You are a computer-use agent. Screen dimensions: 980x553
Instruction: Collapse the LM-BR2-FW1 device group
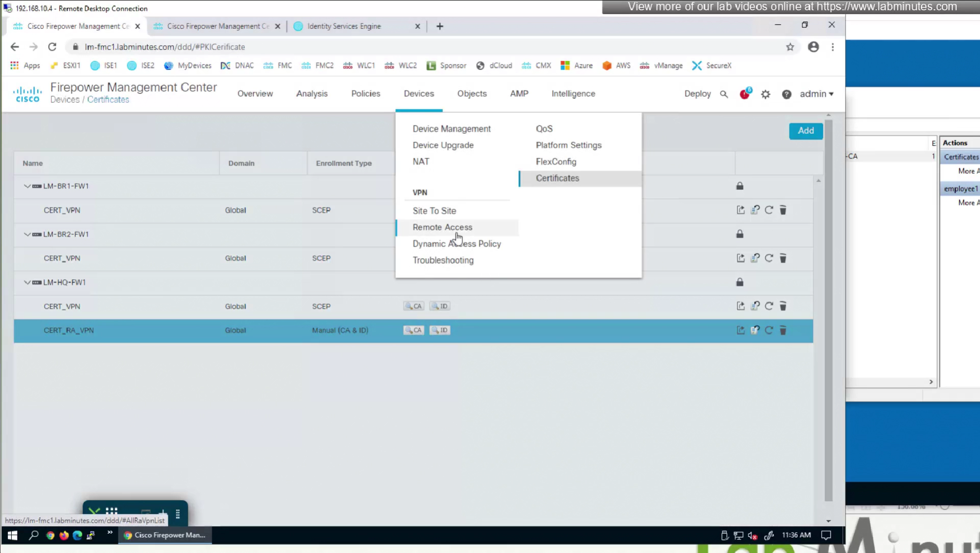pos(27,234)
